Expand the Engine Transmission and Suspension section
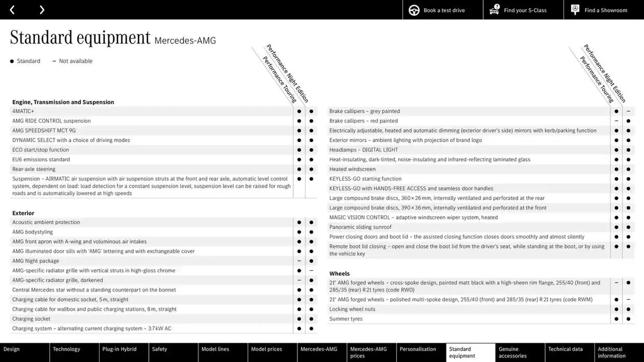The image size is (644, 362). 63,102
